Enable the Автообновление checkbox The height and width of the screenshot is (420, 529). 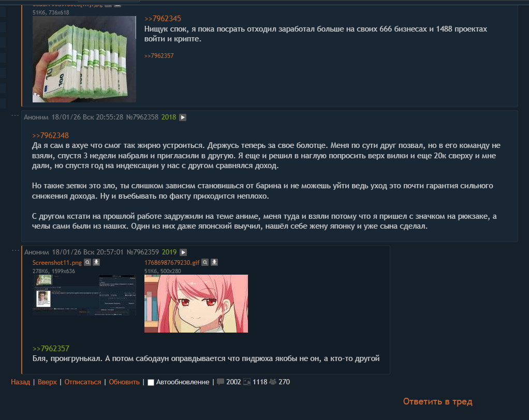coord(151,382)
